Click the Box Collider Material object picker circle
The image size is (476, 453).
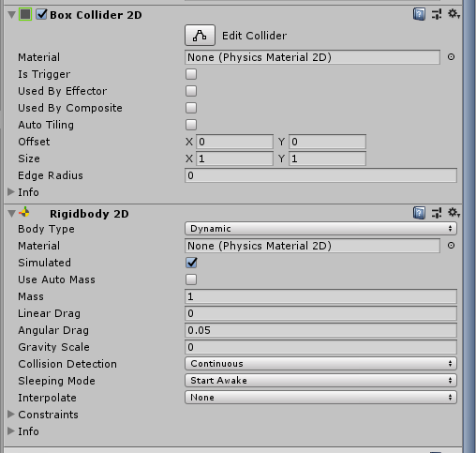pyautogui.click(x=451, y=57)
